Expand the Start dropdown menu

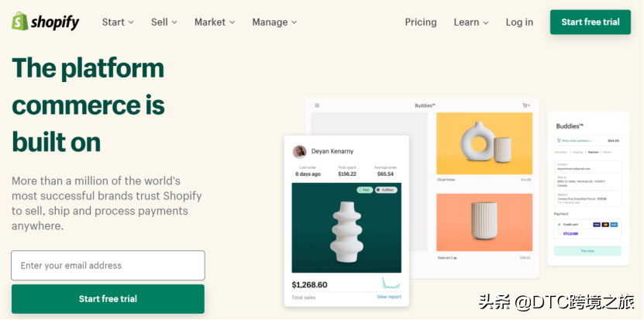coord(118,22)
